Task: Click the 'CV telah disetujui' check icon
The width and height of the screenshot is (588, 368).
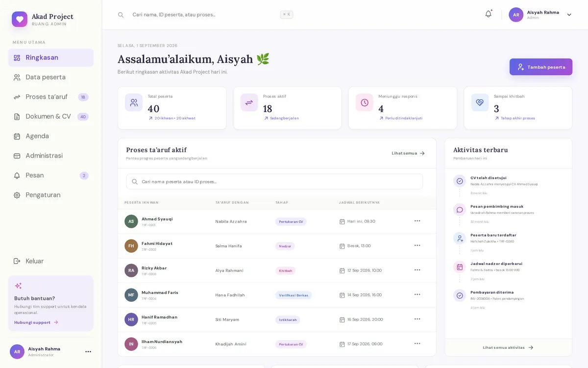Action: [460, 181]
